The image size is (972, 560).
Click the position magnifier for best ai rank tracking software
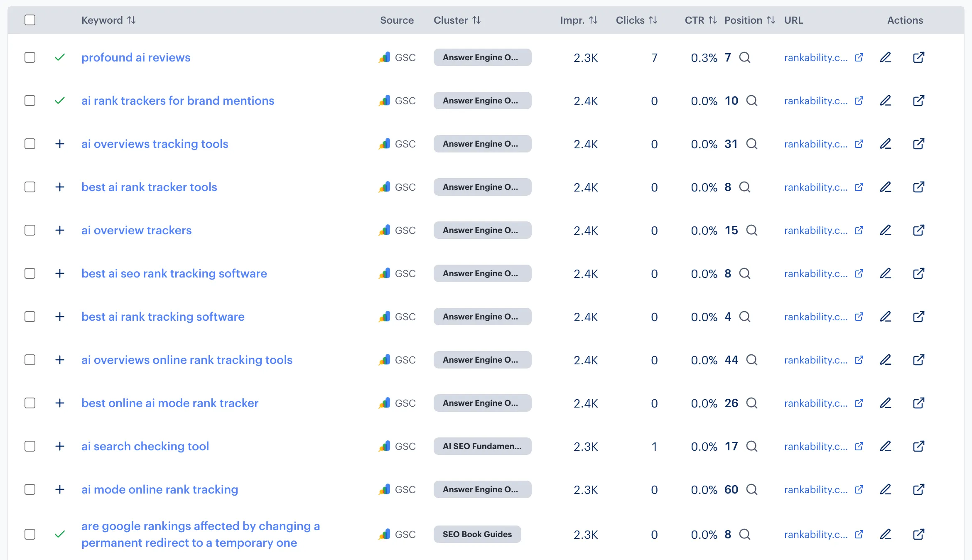[745, 317]
